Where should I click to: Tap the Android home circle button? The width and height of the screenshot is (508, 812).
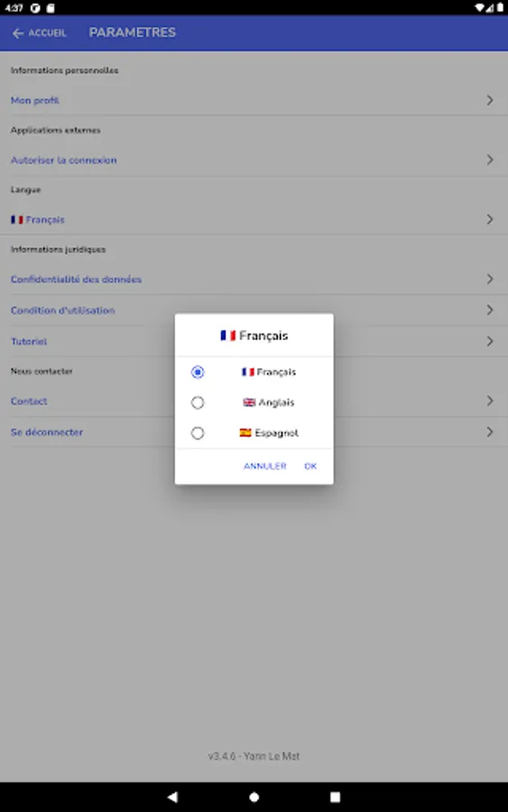(254, 797)
